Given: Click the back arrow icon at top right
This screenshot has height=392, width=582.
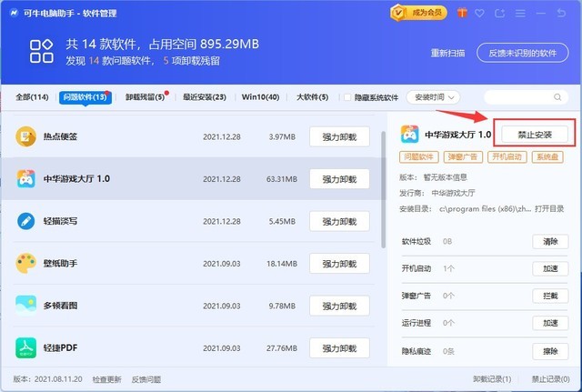Looking at the screenshot, I should click(x=561, y=14).
